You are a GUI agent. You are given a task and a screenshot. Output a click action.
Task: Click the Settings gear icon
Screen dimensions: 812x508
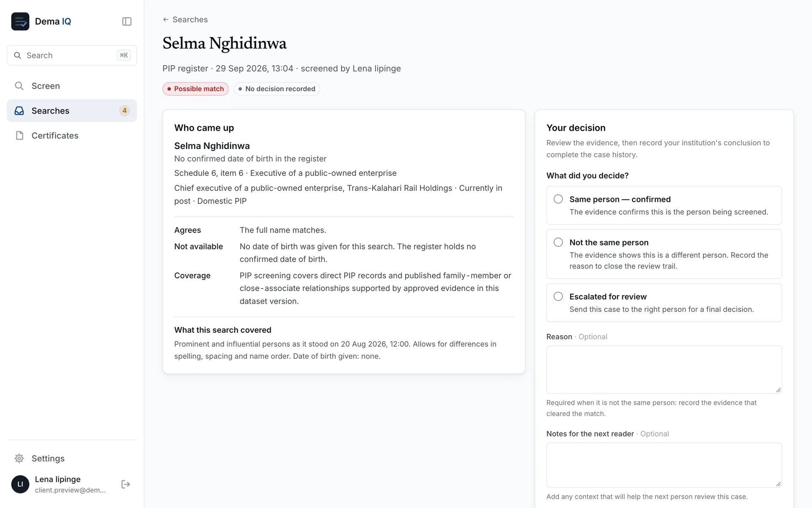[19, 458]
